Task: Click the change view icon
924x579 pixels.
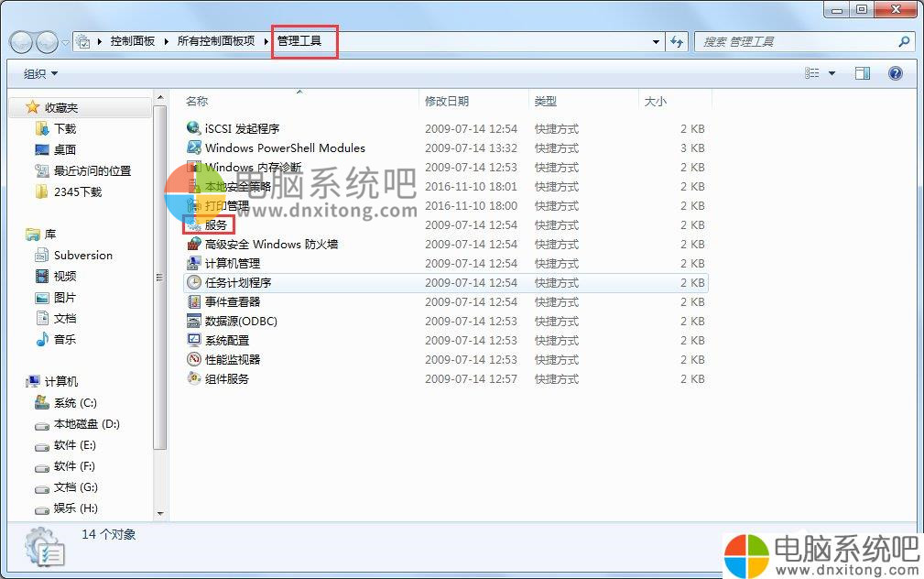Action: pyautogui.click(x=812, y=73)
